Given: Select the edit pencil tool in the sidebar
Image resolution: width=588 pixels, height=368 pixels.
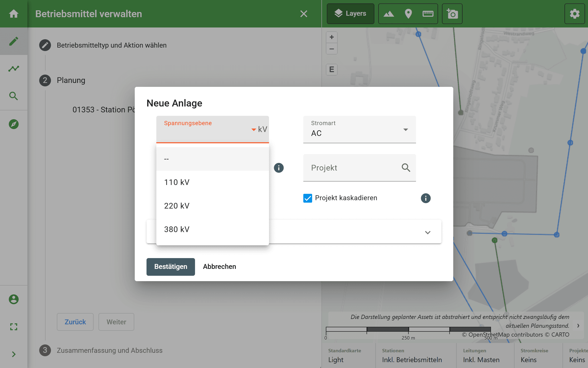Looking at the screenshot, I should (x=14, y=41).
